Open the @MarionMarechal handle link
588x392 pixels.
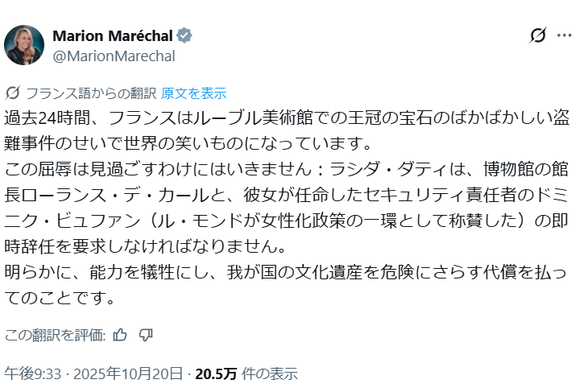pyautogui.click(x=113, y=56)
